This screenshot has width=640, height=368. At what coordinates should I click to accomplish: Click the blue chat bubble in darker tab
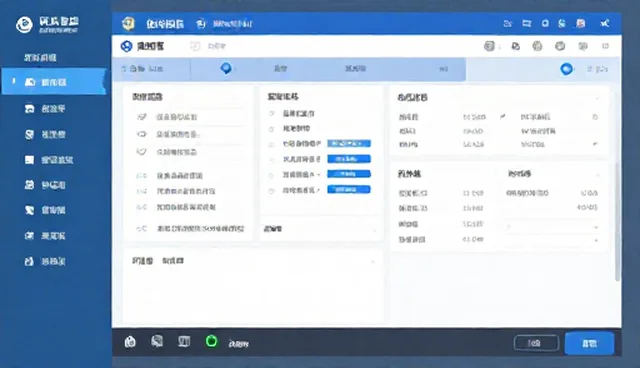(226, 68)
